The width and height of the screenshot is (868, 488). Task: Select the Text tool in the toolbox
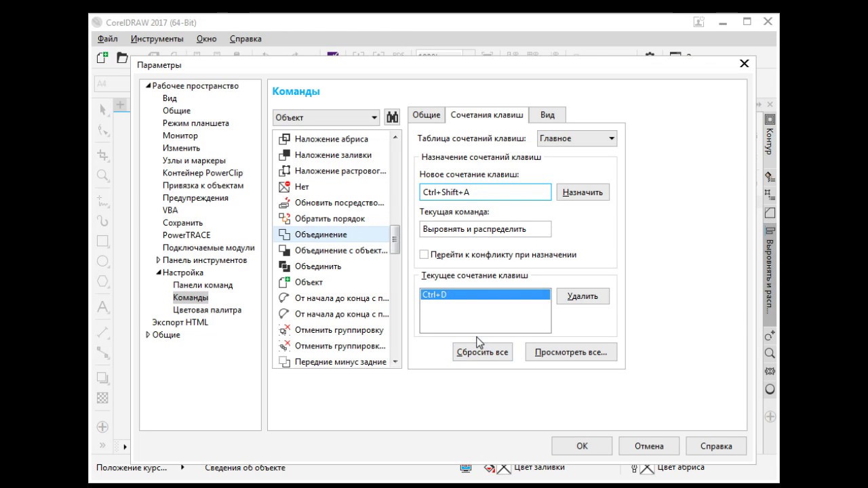(x=102, y=307)
